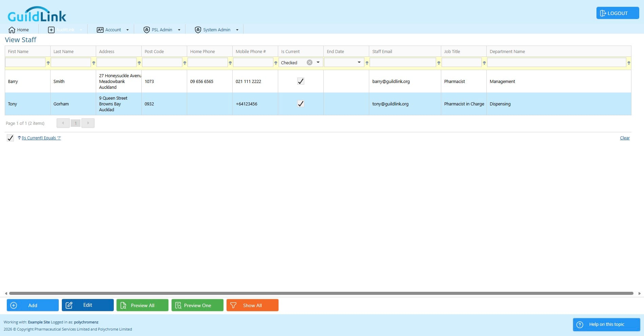Toggle Is Current checkbox for Barry Smith
Image resolution: width=644 pixels, height=336 pixels.
(301, 81)
